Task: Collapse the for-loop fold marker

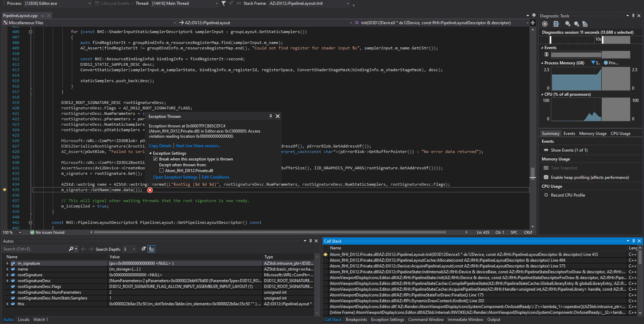Action: coord(30,32)
